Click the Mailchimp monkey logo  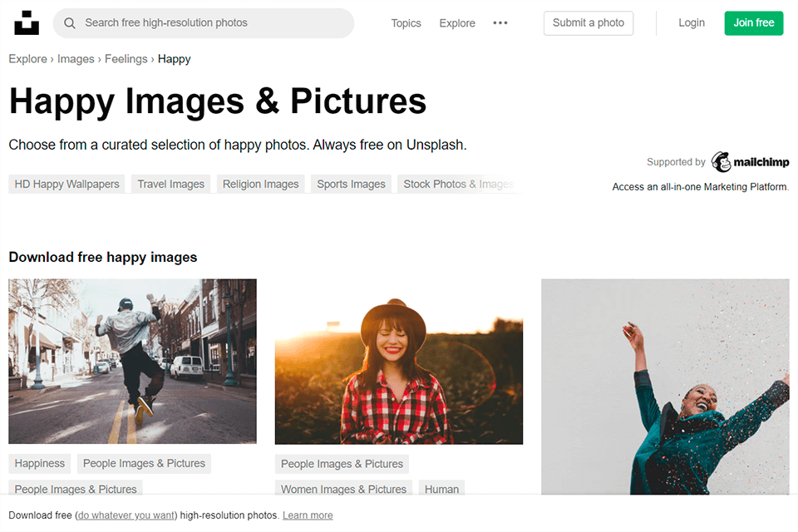click(722, 161)
